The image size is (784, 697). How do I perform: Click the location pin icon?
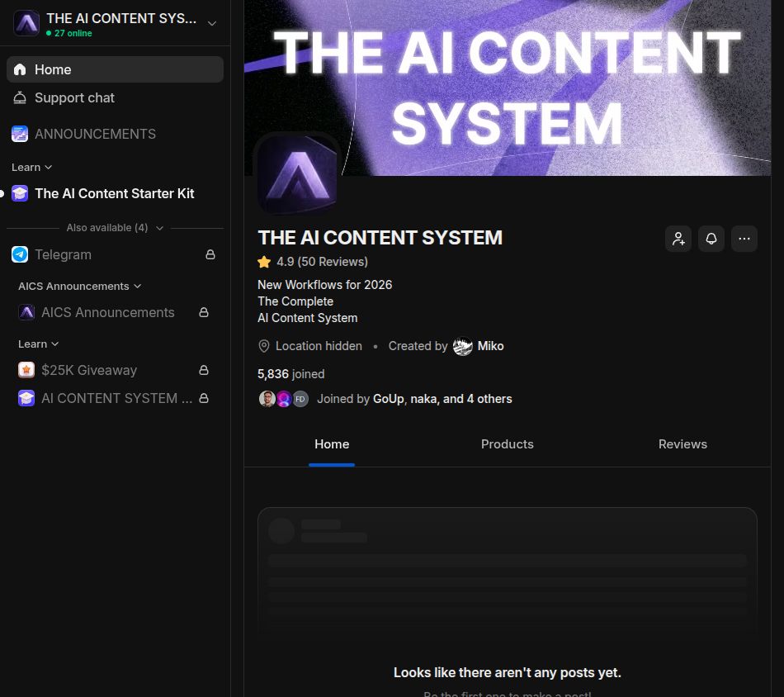[x=264, y=346]
